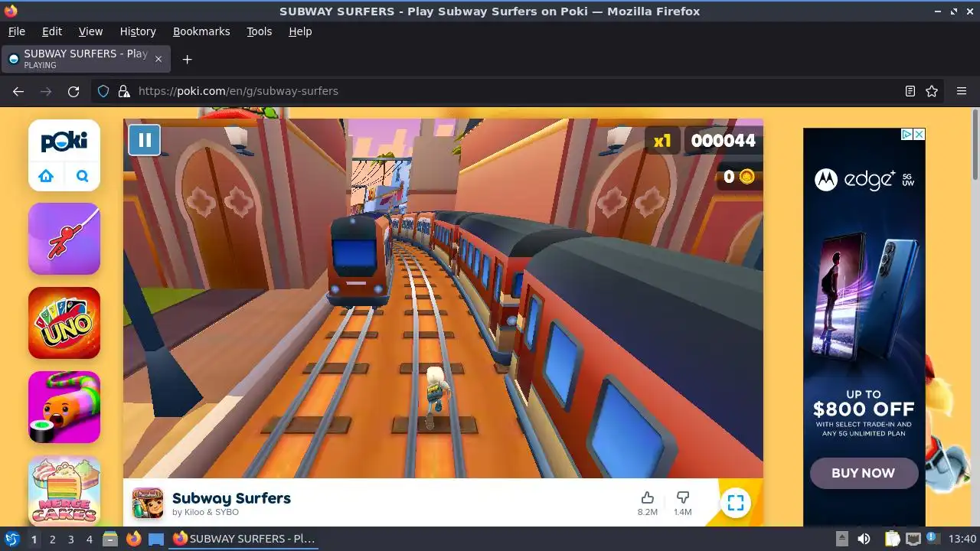
Task: Click the 1.4M dislikes count
Action: (x=683, y=512)
